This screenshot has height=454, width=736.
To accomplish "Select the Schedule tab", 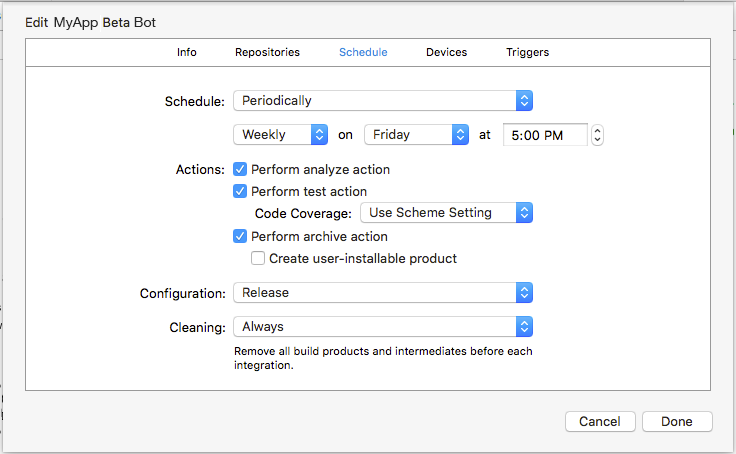I will pyautogui.click(x=363, y=52).
